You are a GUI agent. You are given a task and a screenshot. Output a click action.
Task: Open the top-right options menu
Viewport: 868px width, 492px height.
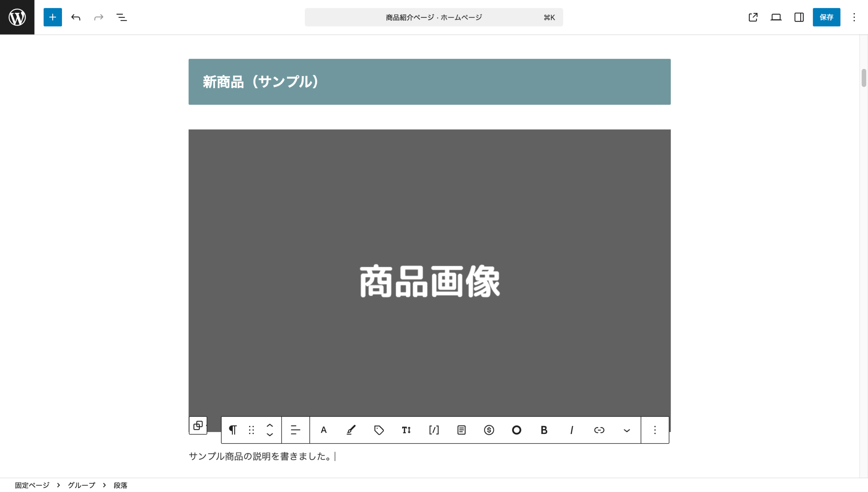coord(854,17)
